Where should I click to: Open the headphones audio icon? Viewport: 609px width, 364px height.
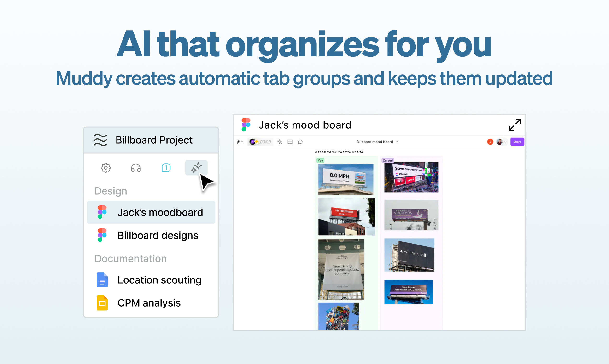point(135,168)
